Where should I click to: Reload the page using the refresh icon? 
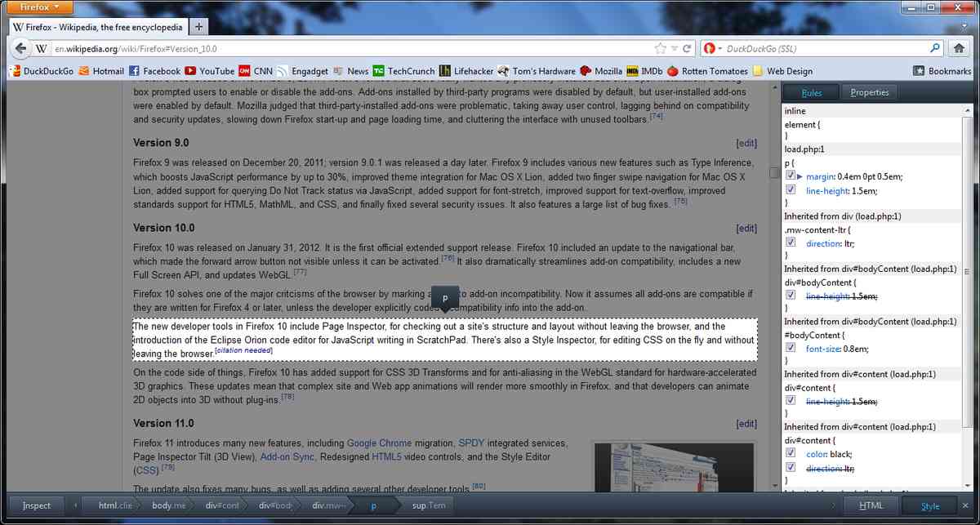[688, 49]
